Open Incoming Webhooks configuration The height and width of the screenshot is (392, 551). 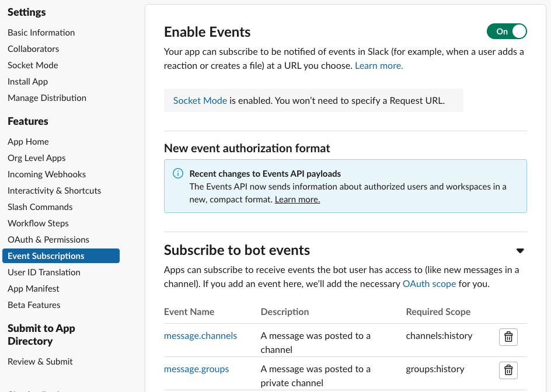(x=47, y=174)
